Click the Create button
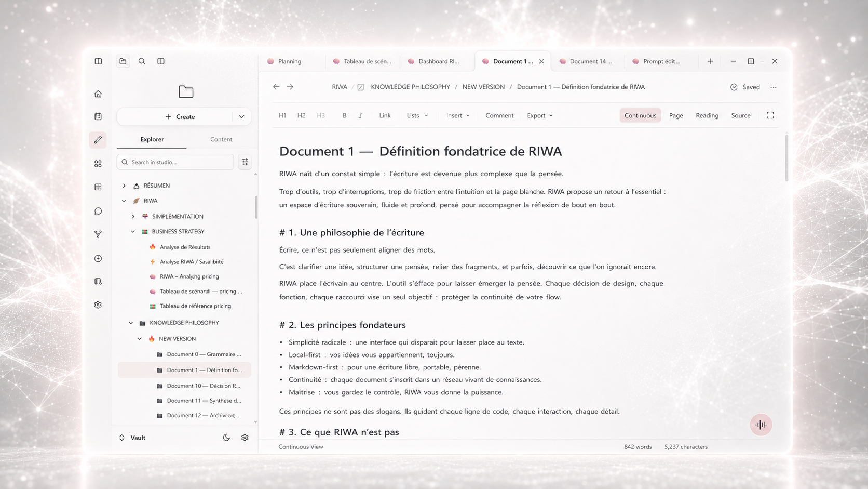Viewport: 868px width, 489px height. coord(180,117)
